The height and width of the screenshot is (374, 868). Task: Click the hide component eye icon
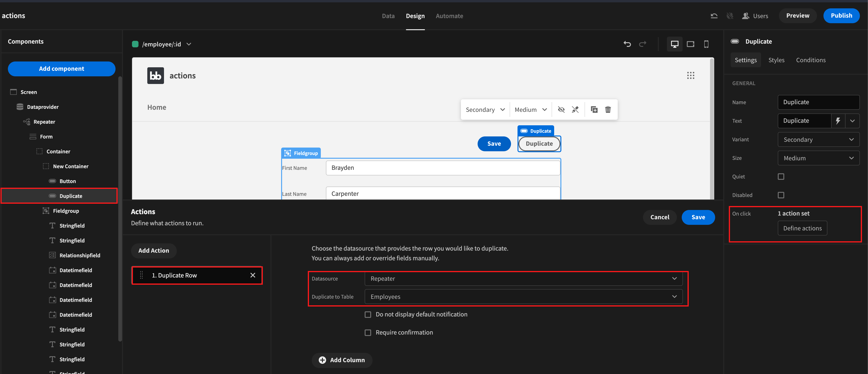(561, 110)
